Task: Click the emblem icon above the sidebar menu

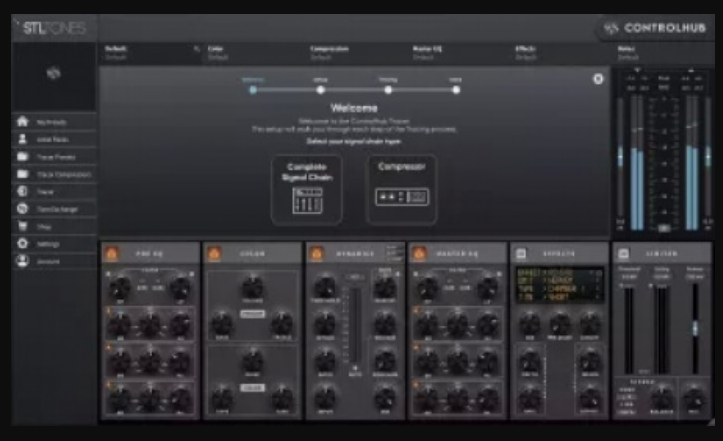Action: coord(53,73)
